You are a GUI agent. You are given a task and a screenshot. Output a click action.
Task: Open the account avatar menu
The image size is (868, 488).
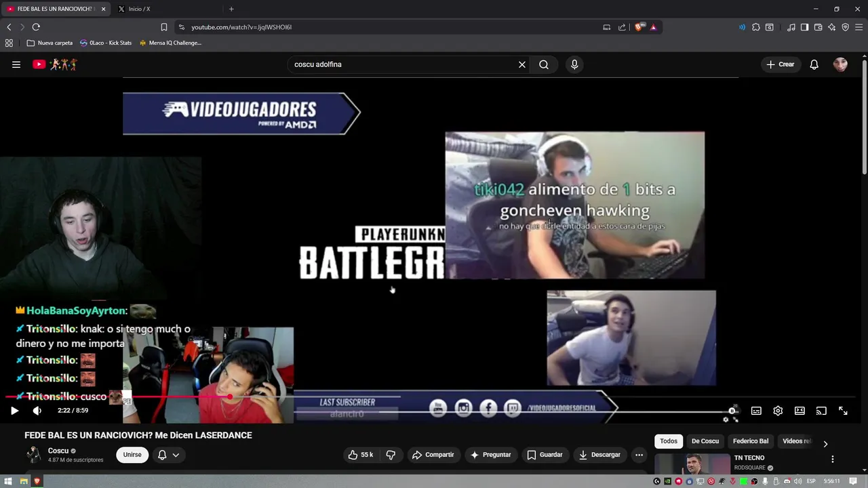click(840, 64)
